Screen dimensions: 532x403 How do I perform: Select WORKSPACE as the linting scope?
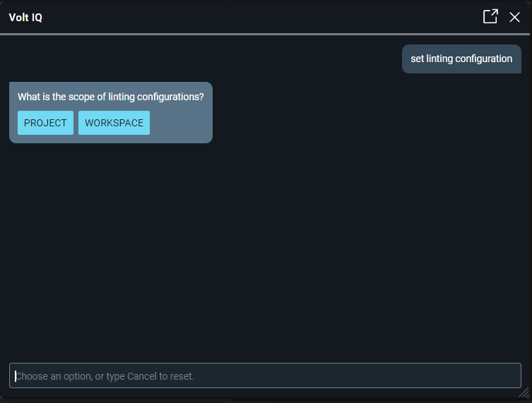[114, 123]
